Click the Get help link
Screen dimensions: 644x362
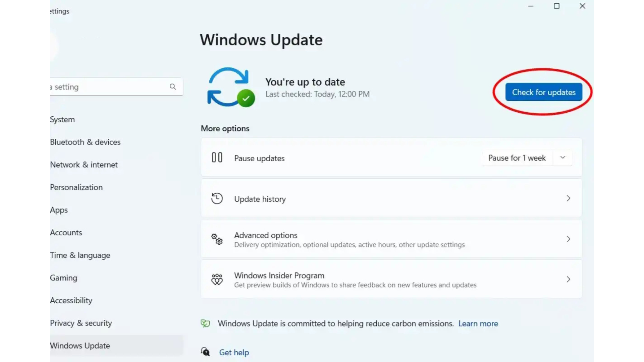click(x=234, y=352)
